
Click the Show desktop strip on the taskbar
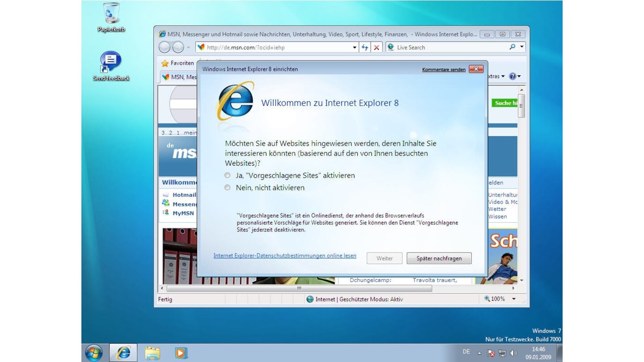pyautogui.click(x=559, y=353)
